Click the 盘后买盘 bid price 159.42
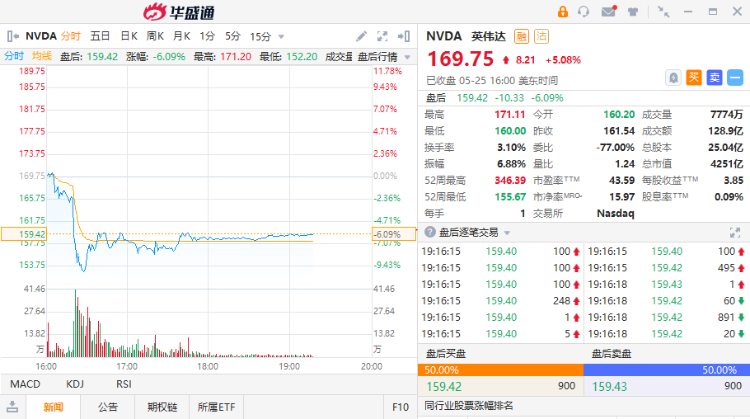The width and height of the screenshot is (750, 419). [x=444, y=386]
